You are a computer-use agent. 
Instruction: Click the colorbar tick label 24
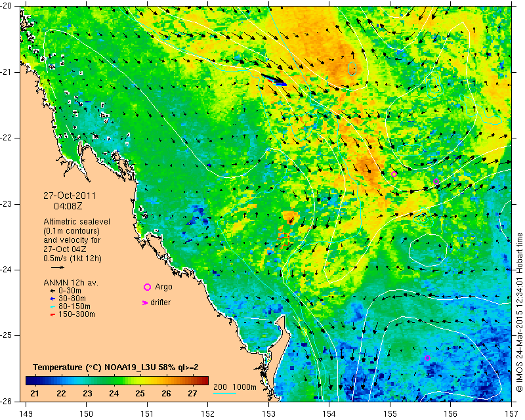pyautogui.click(x=114, y=394)
